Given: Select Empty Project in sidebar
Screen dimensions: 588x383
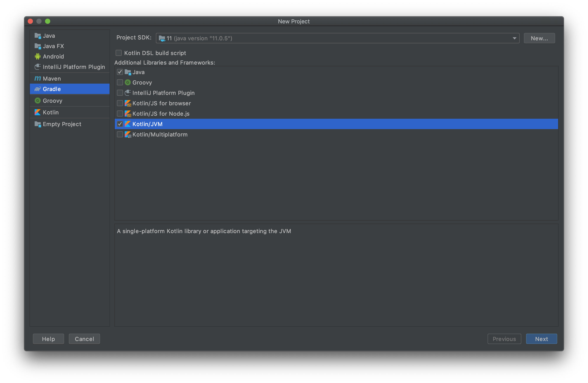Looking at the screenshot, I should click(62, 124).
